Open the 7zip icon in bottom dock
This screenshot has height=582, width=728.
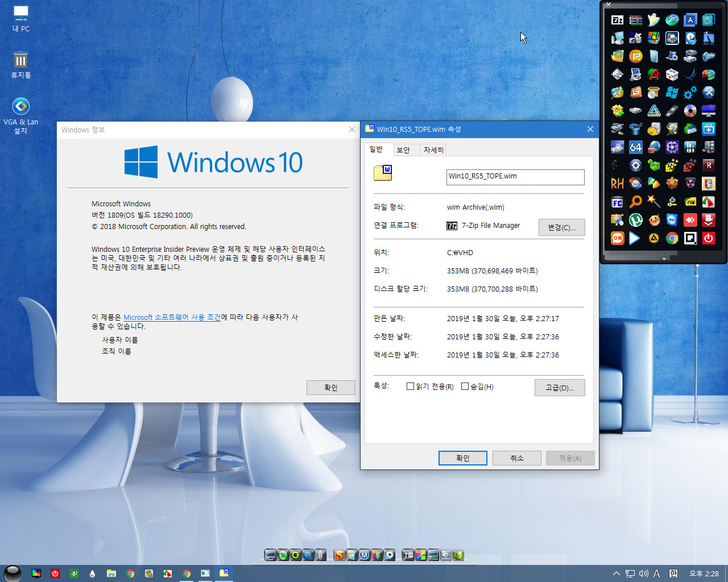click(x=408, y=555)
